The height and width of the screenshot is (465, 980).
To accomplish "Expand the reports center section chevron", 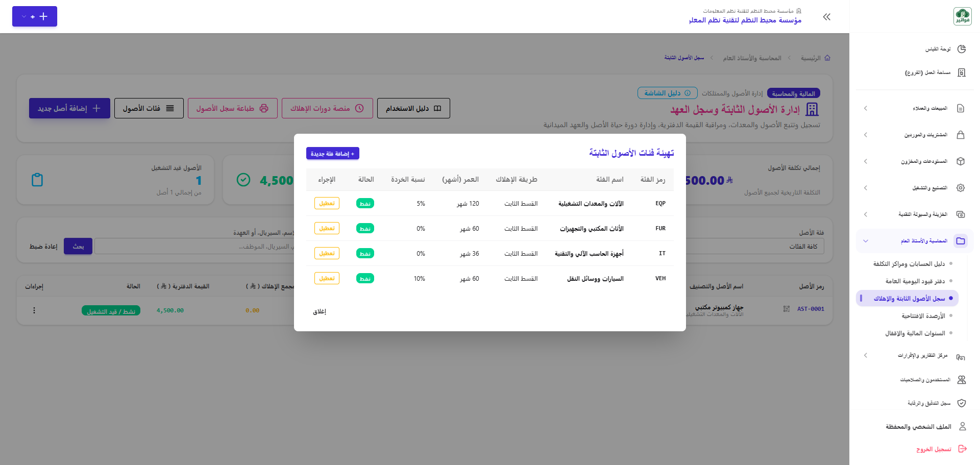I will click(x=866, y=355).
